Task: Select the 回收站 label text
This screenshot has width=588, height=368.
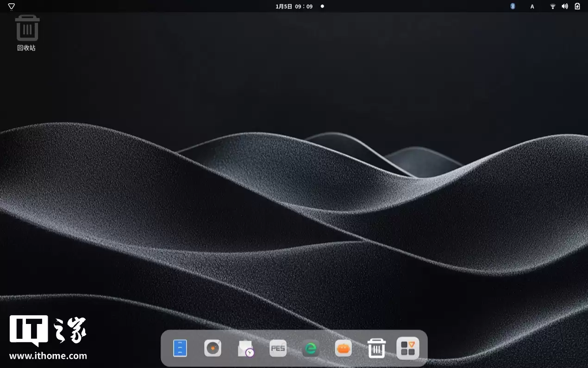Action: point(27,47)
